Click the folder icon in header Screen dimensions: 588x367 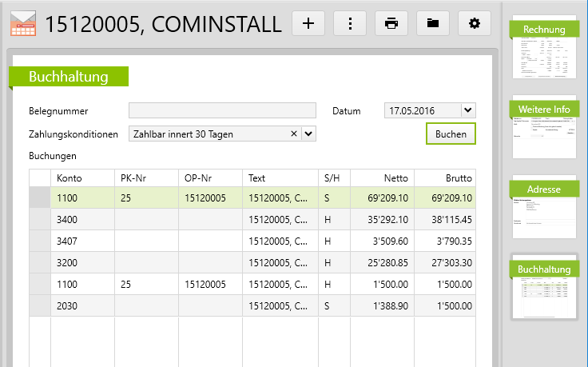coord(433,23)
